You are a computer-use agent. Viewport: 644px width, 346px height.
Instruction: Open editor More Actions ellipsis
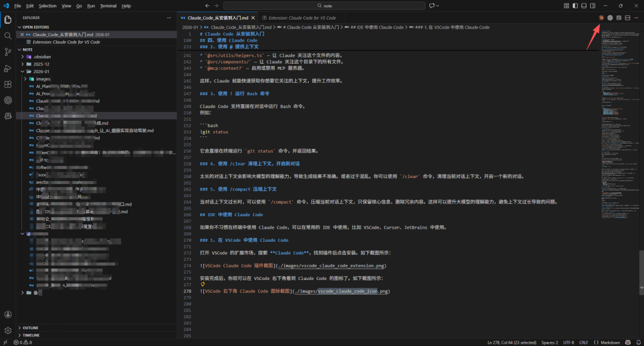pyautogui.click(x=636, y=18)
